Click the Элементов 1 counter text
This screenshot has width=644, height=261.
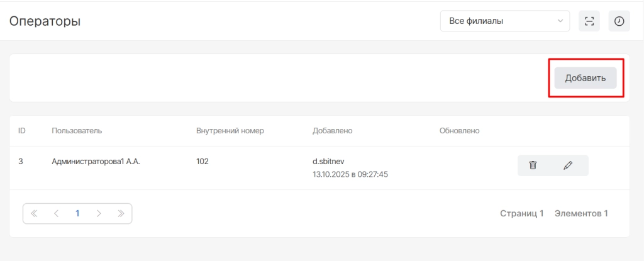581,213
